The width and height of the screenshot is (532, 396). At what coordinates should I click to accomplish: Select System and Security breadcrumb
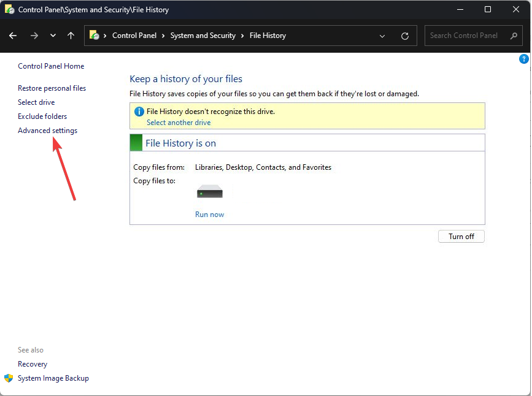(x=203, y=36)
